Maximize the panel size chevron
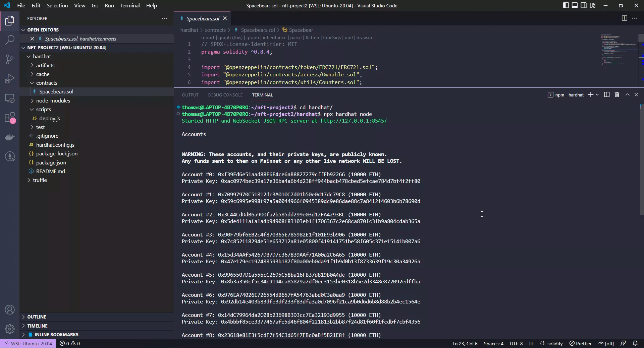 click(x=628, y=95)
